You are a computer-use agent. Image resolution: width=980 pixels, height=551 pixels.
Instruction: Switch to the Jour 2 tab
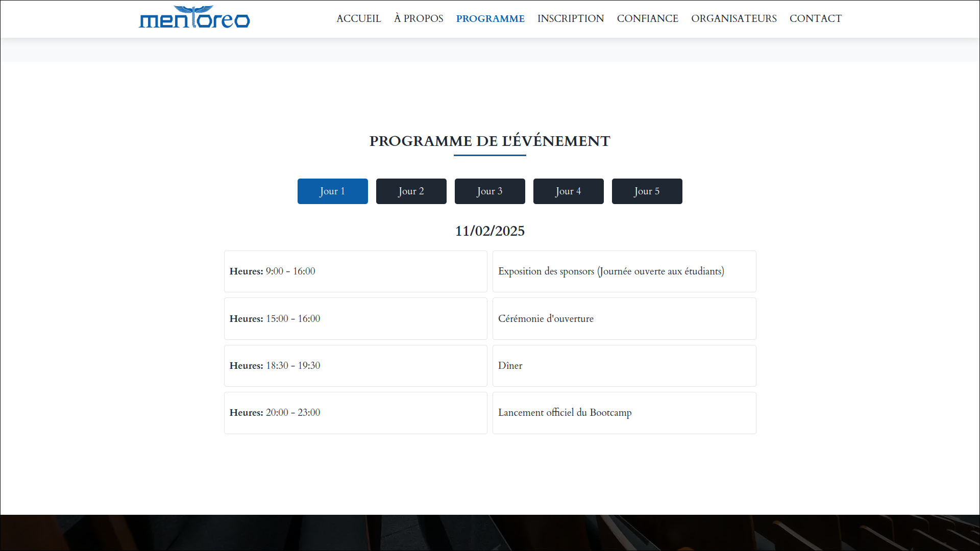411,191
